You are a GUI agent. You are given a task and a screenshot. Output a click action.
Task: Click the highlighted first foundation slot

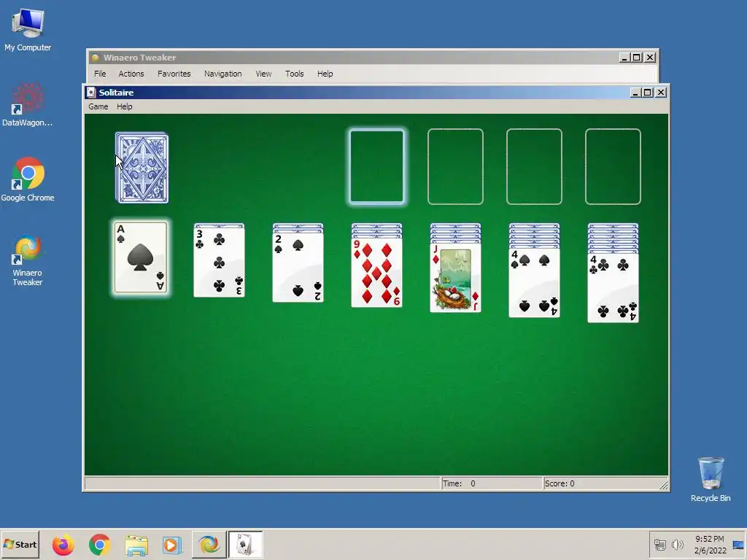coord(377,167)
